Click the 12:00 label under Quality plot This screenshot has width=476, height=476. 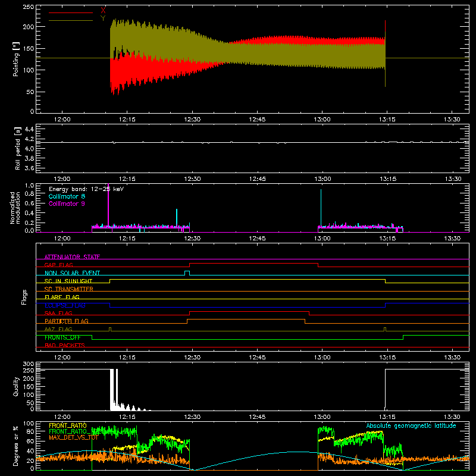click(x=62, y=417)
